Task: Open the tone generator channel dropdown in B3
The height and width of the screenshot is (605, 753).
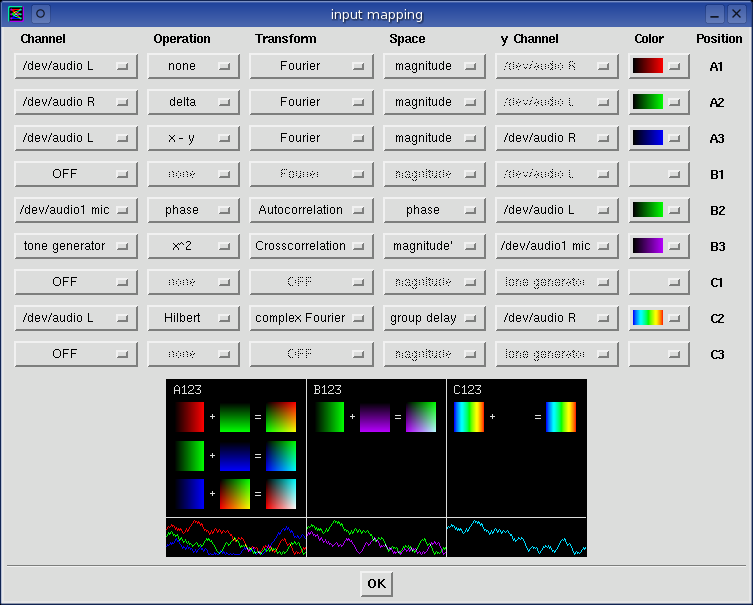Action: (x=76, y=246)
